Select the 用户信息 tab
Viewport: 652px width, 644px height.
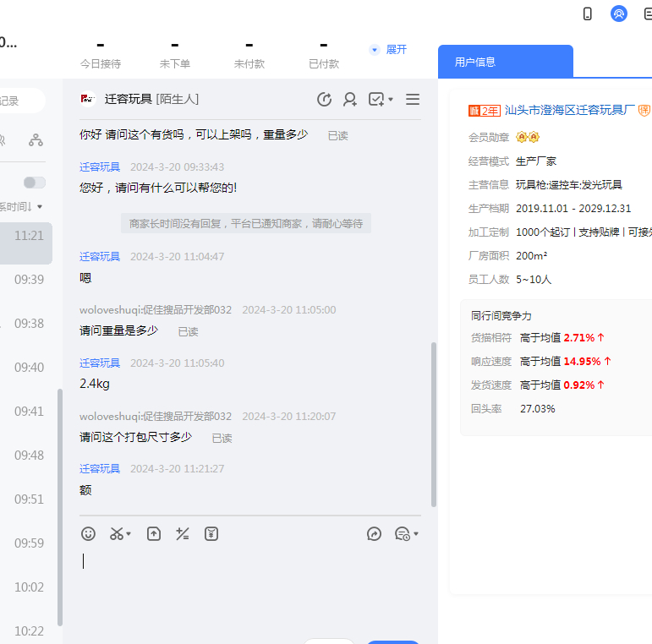475,62
